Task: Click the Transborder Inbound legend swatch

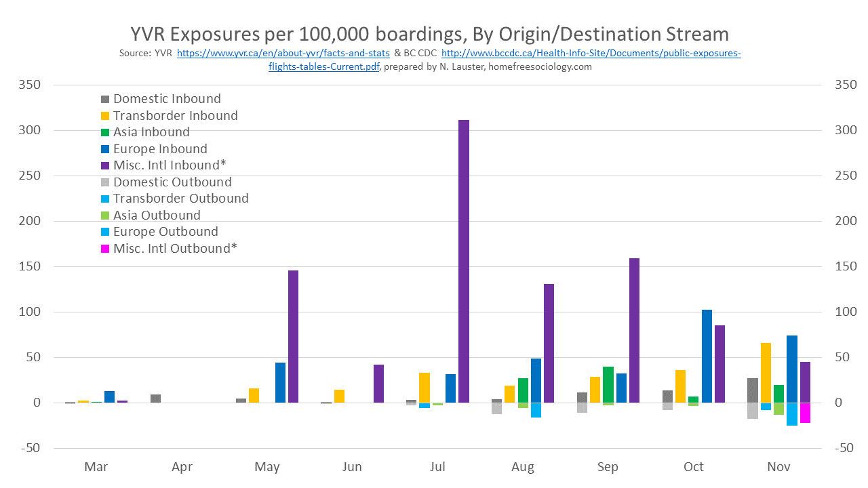Action: (105, 116)
